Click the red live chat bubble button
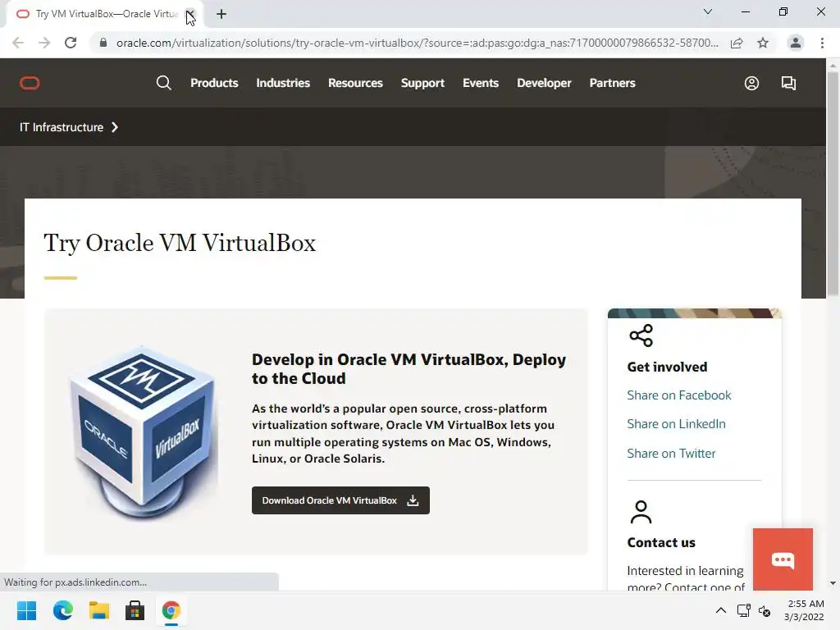840x630 pixels. point(783,559)
